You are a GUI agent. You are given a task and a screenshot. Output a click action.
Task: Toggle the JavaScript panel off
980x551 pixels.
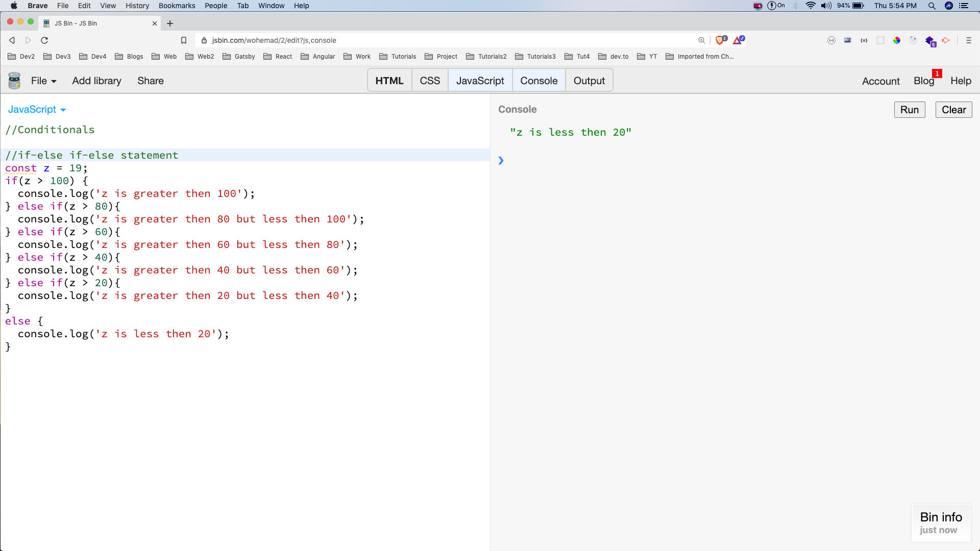coord(480,81)
